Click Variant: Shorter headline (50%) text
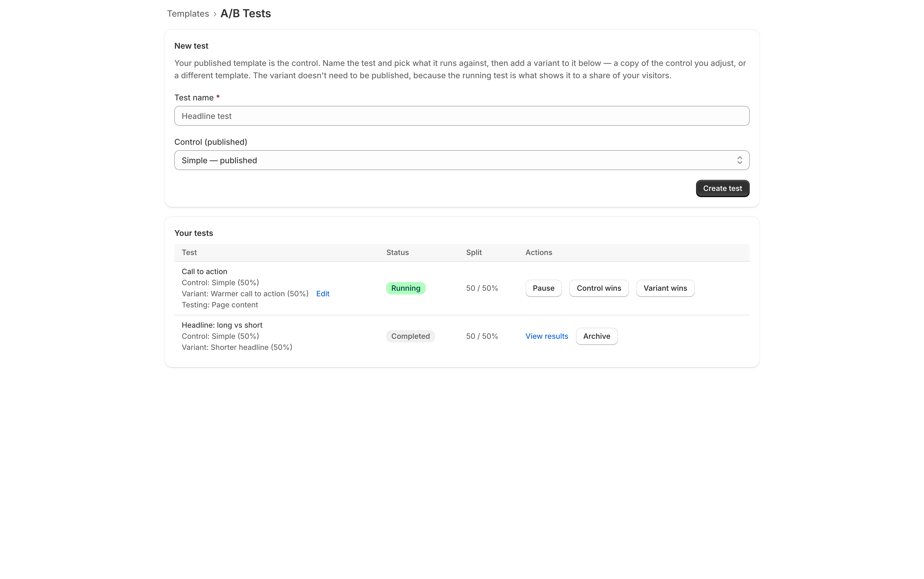This screenshot has width=924, height=579. coord(237,347)
